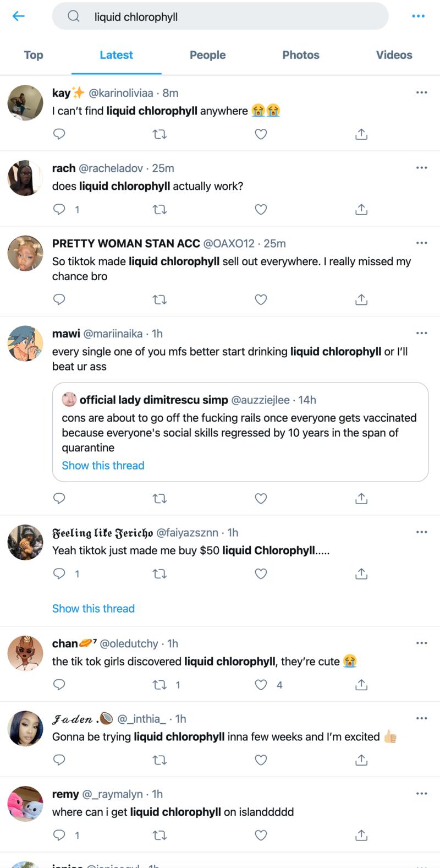Viewport: 440px width, 868px height.
Task: Switch to the Top tab
Action: click(34, 55)
